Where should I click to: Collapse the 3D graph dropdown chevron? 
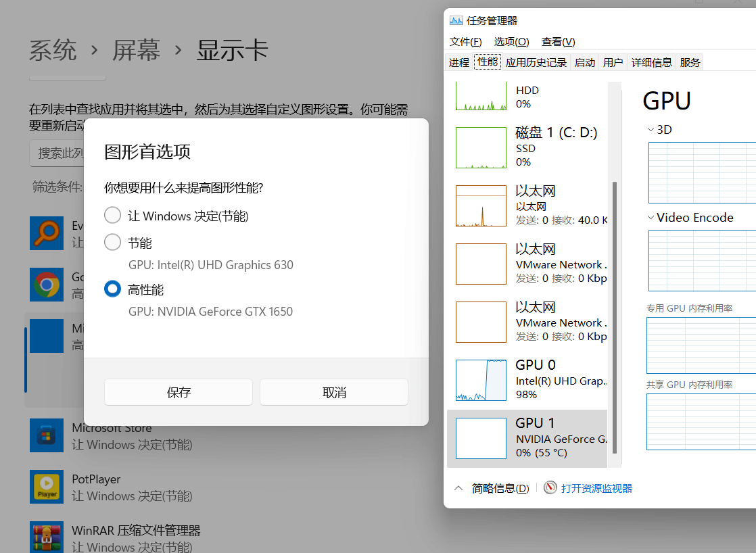[651, 130]
